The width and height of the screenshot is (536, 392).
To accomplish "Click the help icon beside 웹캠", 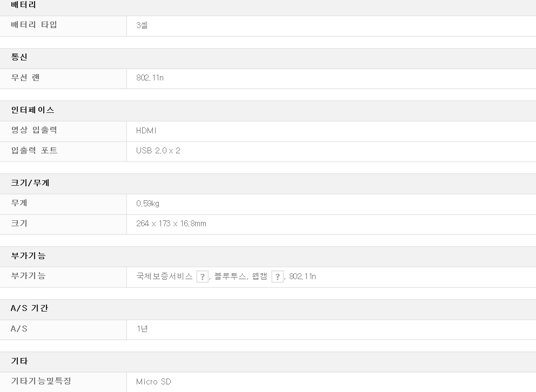I will 277,277.
